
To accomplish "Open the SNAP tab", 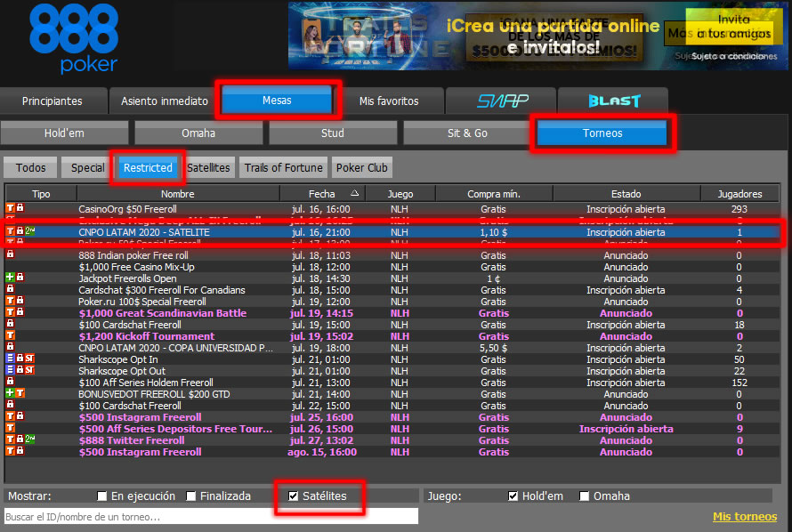I will (x=502, y=101).
